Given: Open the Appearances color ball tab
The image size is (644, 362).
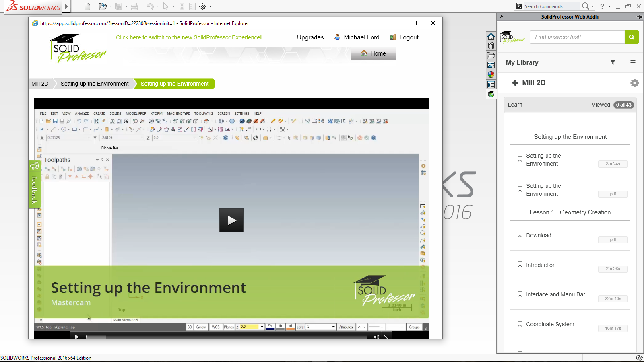Looking at the screenshot, I should [x=491, y=74].
